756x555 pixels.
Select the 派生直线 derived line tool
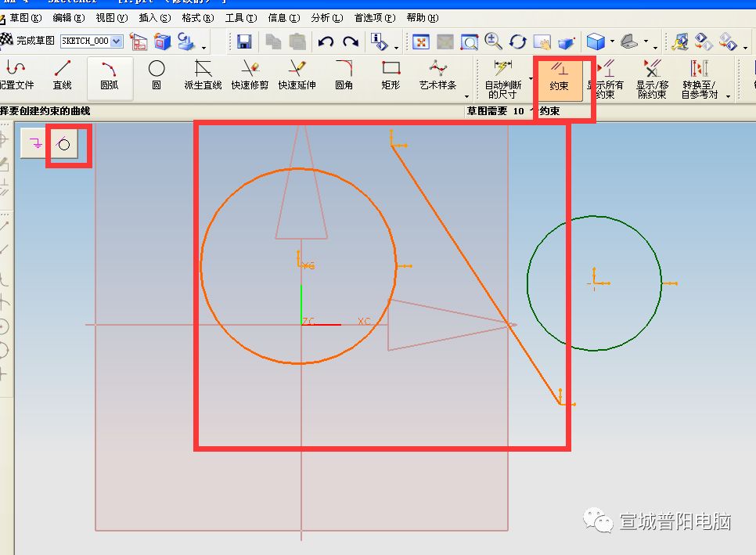pos(203,74)
